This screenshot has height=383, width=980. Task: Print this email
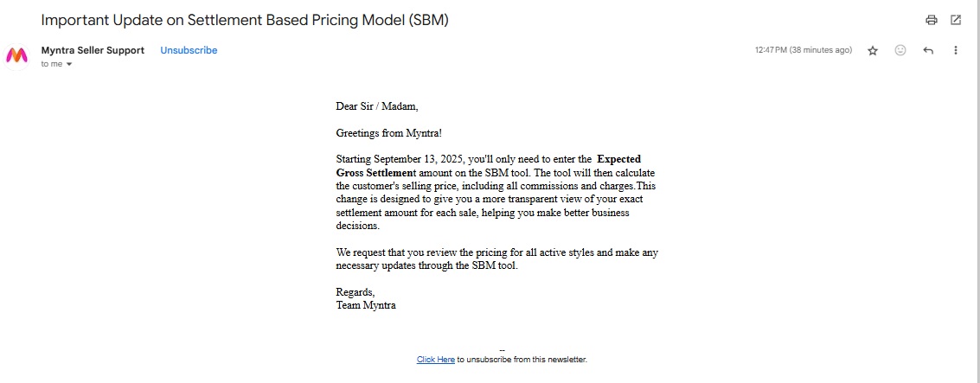932,20
